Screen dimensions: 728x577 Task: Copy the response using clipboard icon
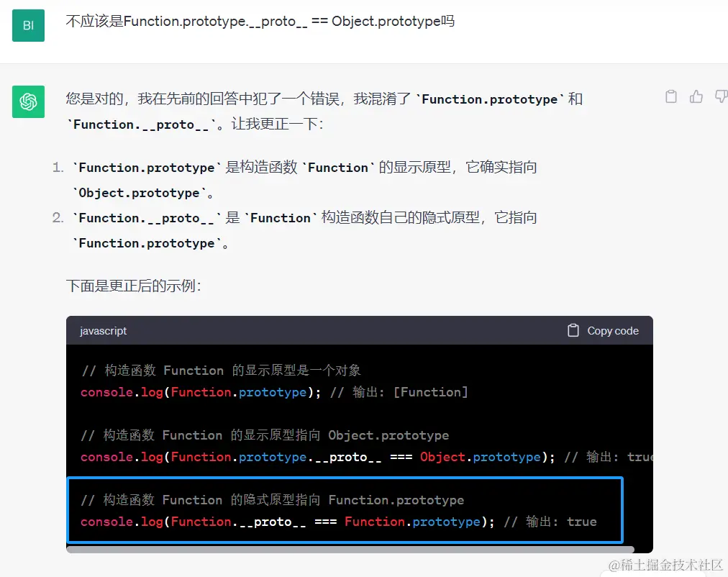(671, 96)
